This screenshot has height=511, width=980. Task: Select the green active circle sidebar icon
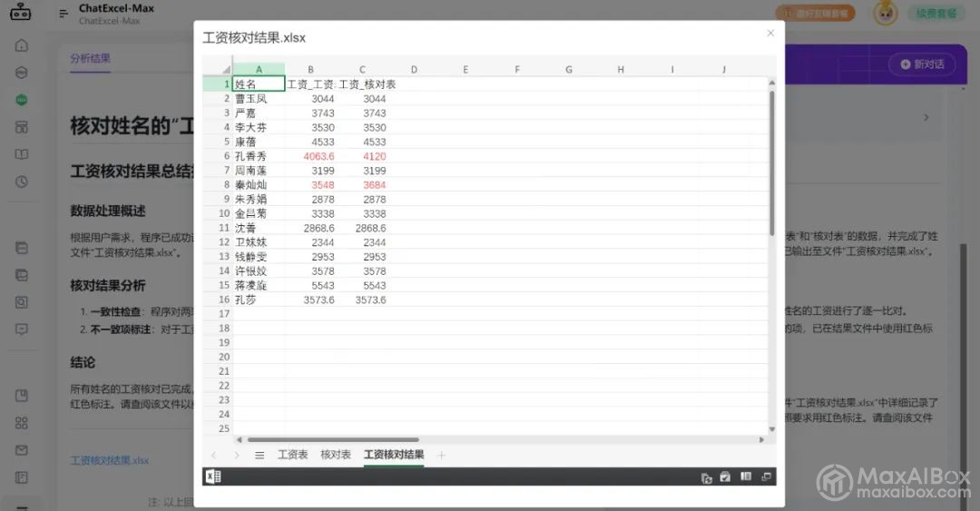pos(21,100)
